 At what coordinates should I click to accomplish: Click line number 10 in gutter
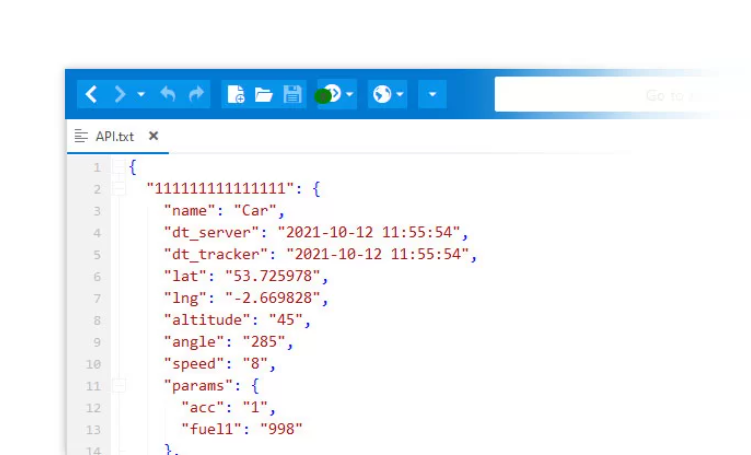point(93,364)
